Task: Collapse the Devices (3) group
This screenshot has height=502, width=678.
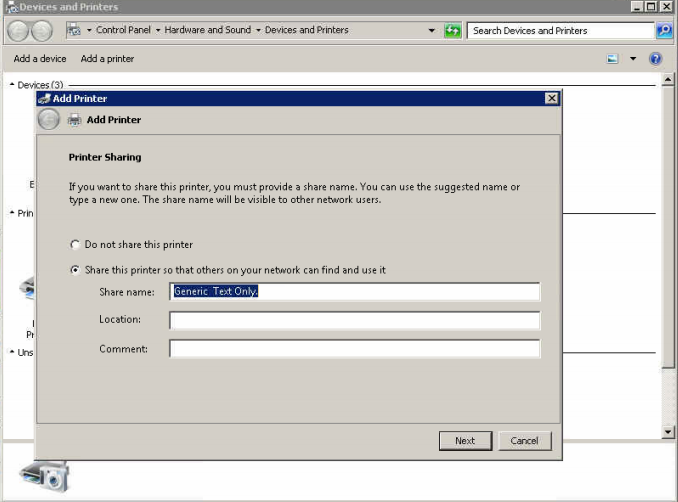Action: tap(12, 85)
